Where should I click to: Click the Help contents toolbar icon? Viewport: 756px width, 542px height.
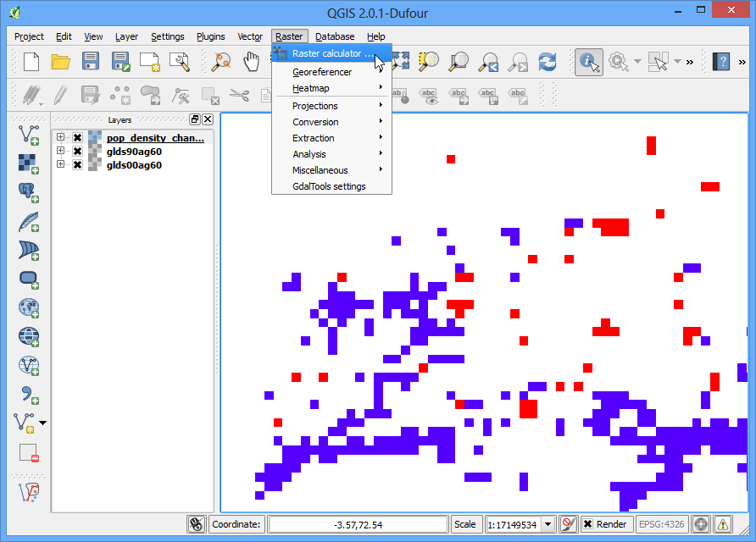pyautogui.click(x=720, y=62)
